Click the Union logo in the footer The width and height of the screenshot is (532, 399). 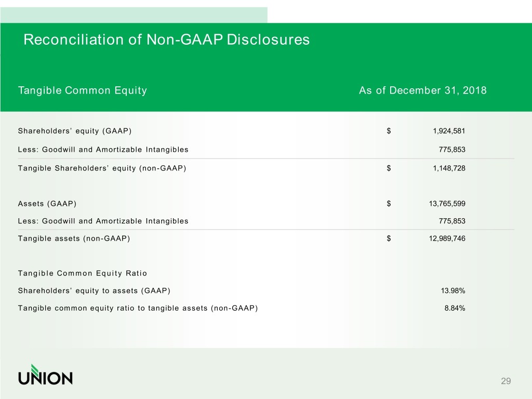pos(45,375)
